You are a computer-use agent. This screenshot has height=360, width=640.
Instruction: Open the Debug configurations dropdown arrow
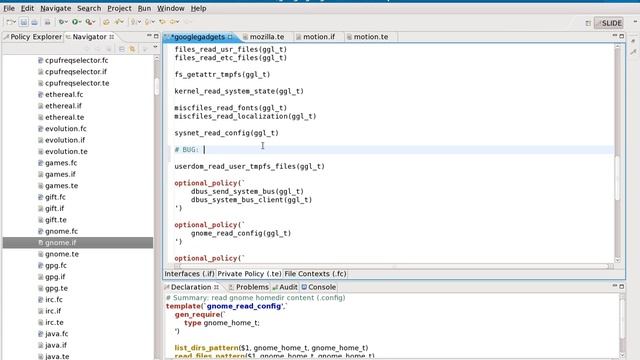[67, 22]
